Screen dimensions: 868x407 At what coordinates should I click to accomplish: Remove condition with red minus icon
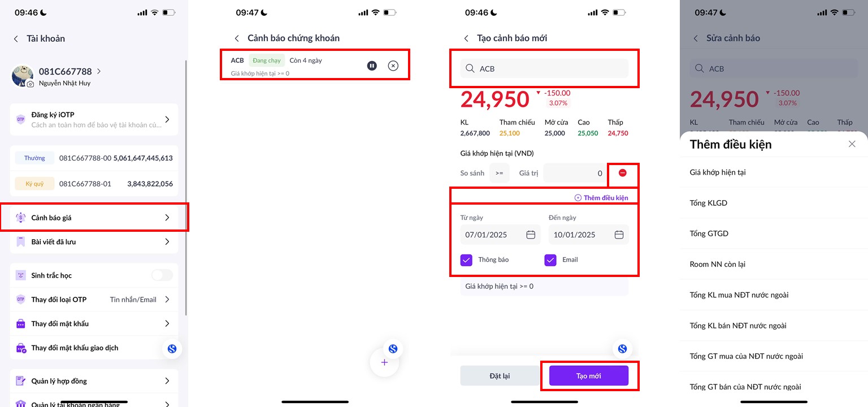pos(622,173)
